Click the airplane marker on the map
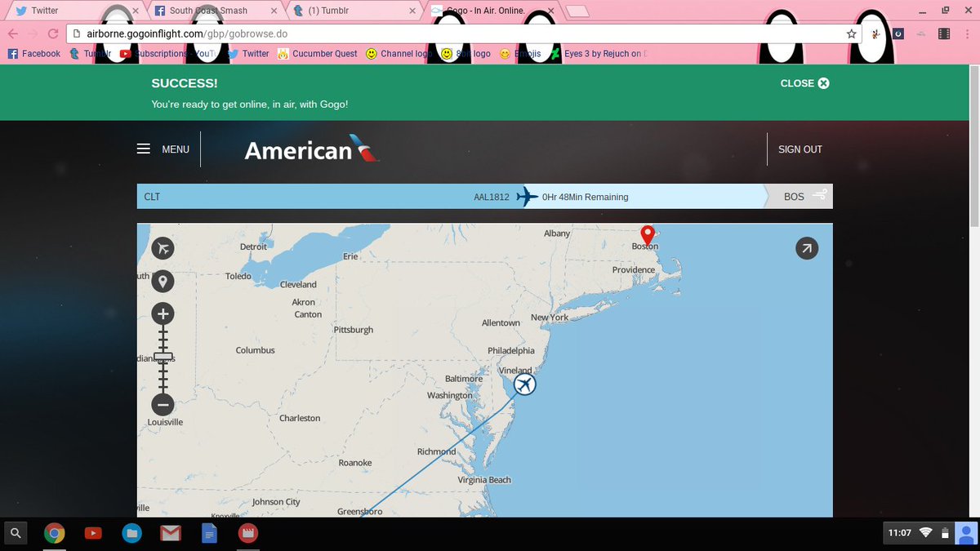This screenshot has width=980, height=551. pos(525,384)
